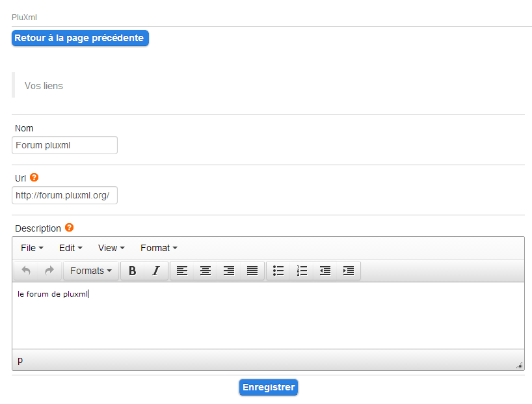Open the File menu
Viewport: 532px width, 404px height.
[32, 248]
